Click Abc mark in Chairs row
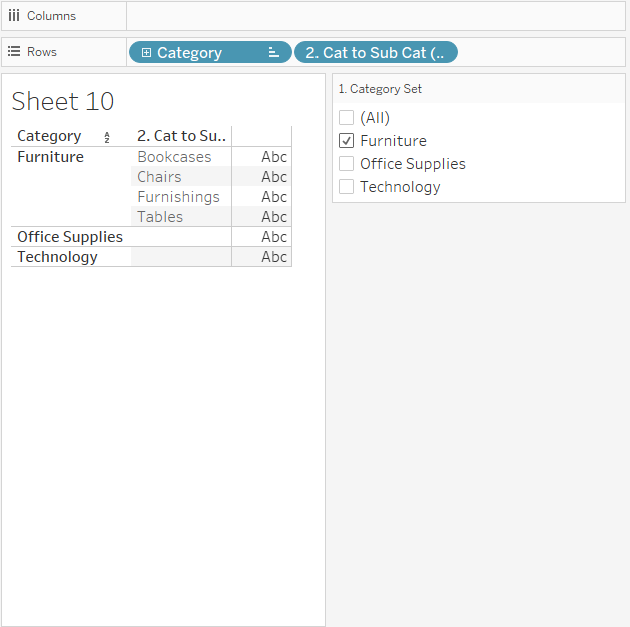630x627 pixels. (x=273, y=177)
